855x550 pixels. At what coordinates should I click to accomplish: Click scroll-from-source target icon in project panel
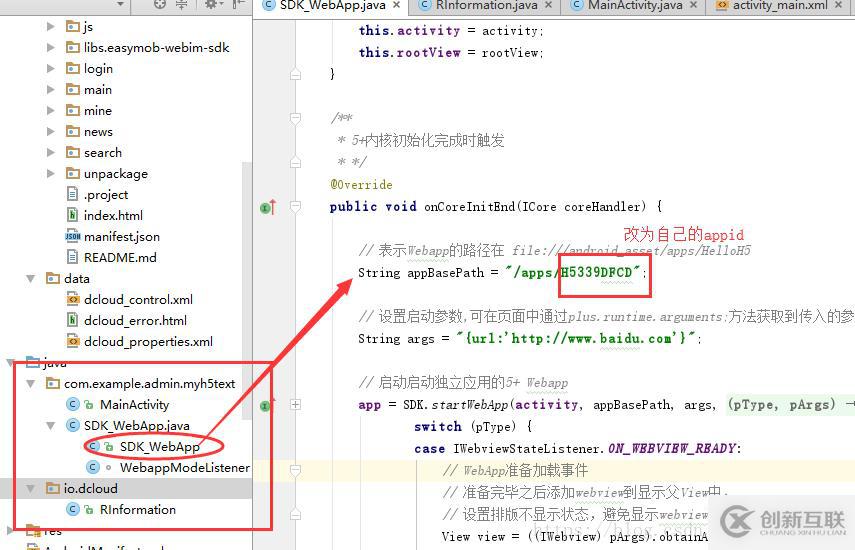[159, 4]
